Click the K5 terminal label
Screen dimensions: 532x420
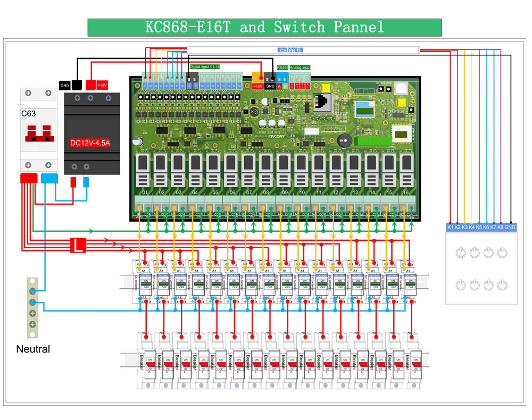click(x=479, y=227)
